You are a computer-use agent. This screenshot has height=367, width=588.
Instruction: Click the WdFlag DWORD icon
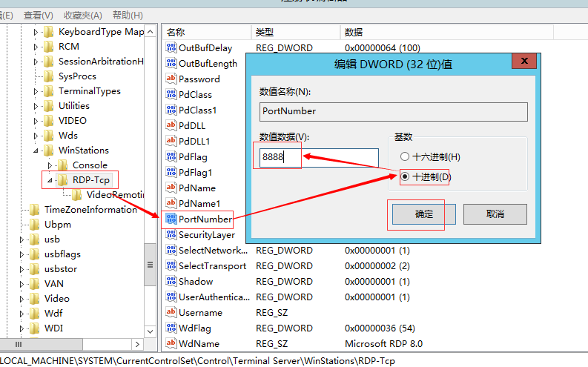coord(171,328)
